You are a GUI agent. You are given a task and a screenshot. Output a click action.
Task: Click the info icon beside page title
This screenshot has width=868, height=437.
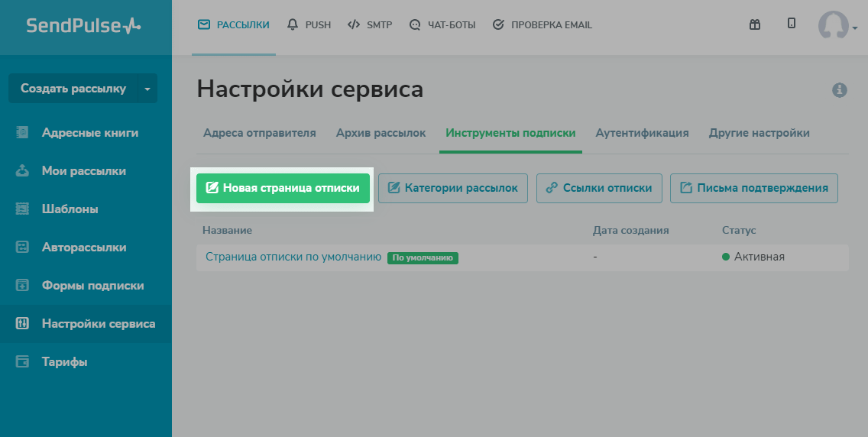tap(839, 90)
